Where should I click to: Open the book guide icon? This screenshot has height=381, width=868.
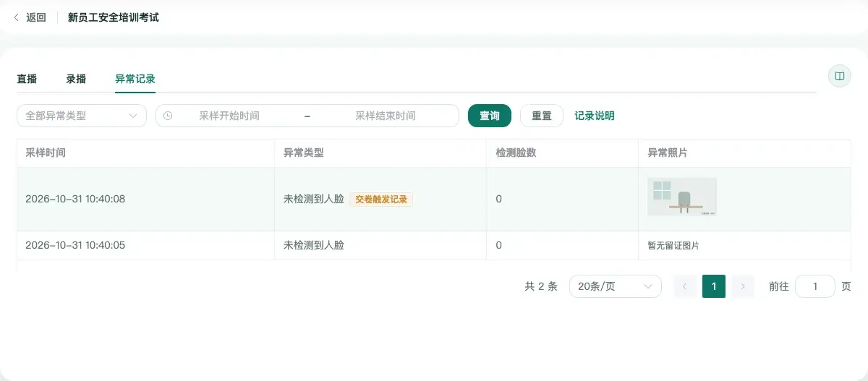coord(840,76)
